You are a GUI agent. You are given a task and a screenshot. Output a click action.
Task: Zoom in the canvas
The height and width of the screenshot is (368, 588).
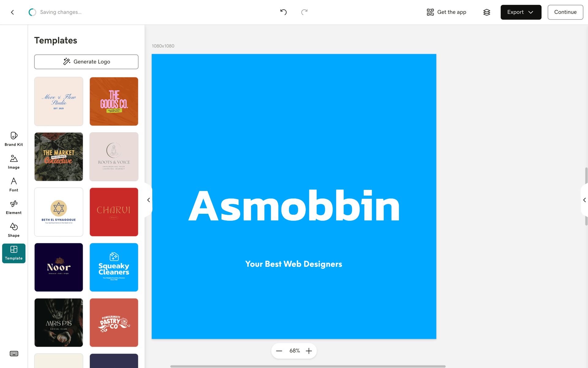tap(309, 351)
